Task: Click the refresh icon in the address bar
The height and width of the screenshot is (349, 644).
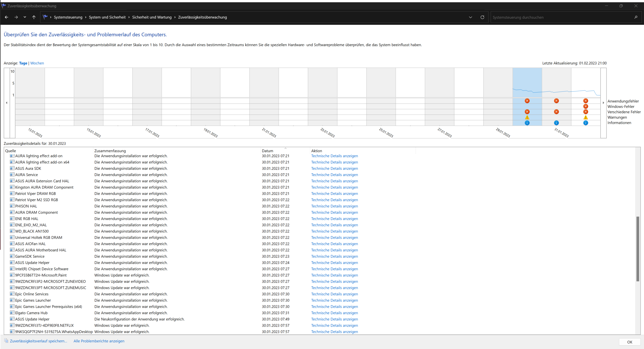Action: 482,17
